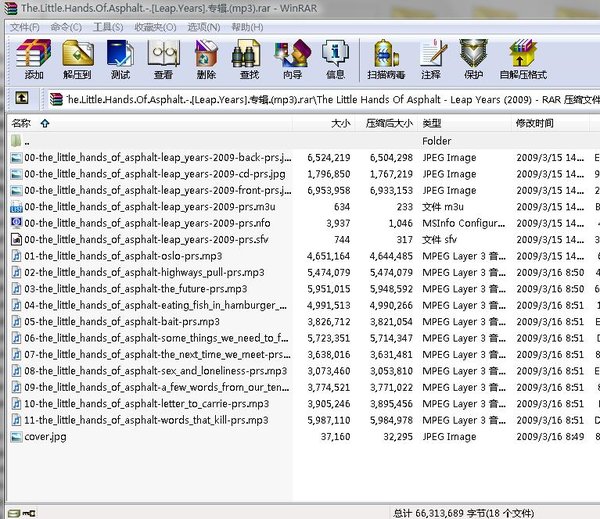Click the View (查看) toolbar icon
The image size is (600, 519).
point(163,59)
